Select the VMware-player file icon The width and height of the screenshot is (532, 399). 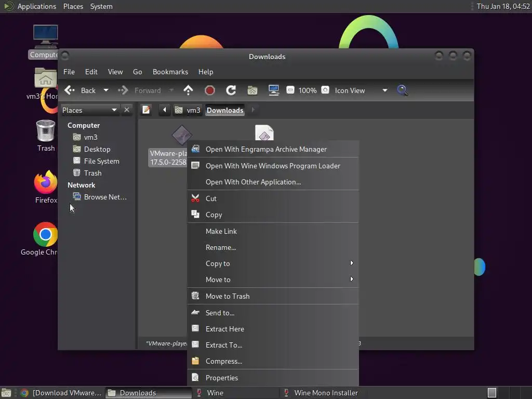[181, 135]
